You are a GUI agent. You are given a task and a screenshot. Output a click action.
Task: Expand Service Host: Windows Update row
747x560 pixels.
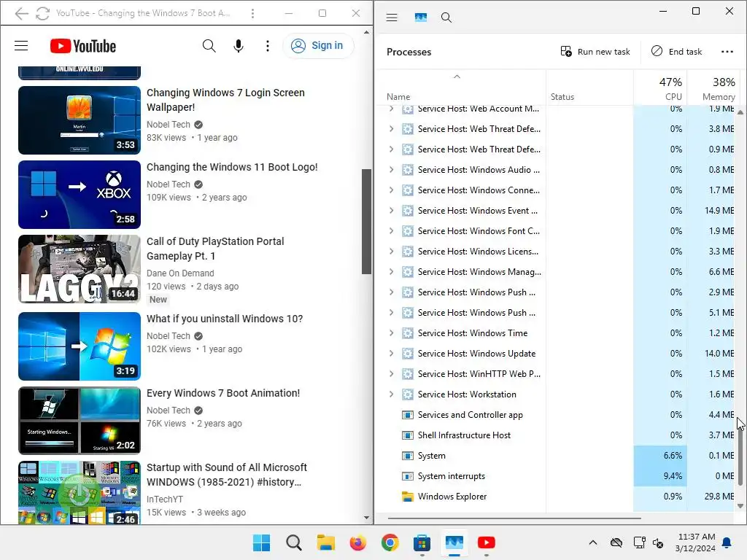391,354
